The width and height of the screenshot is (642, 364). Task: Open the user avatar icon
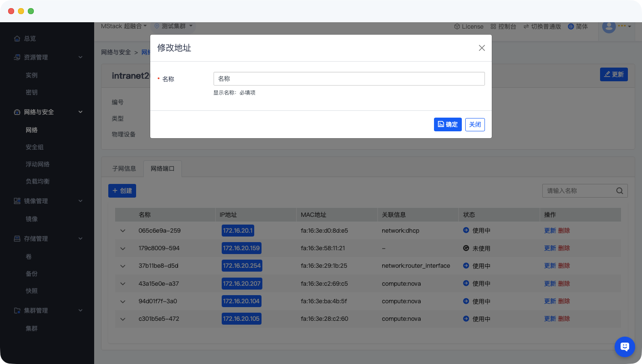(609, 27)
